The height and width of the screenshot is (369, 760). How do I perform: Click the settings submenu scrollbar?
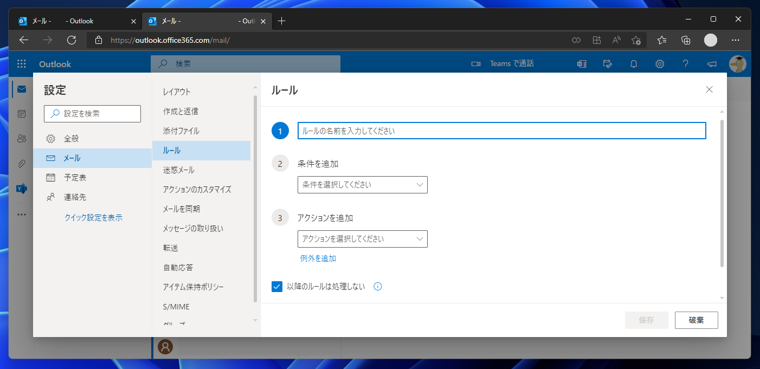[255, 199]
